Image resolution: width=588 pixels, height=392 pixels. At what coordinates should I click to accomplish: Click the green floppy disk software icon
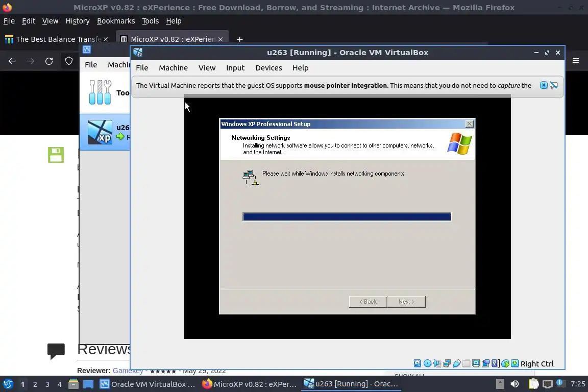(56, 155)
